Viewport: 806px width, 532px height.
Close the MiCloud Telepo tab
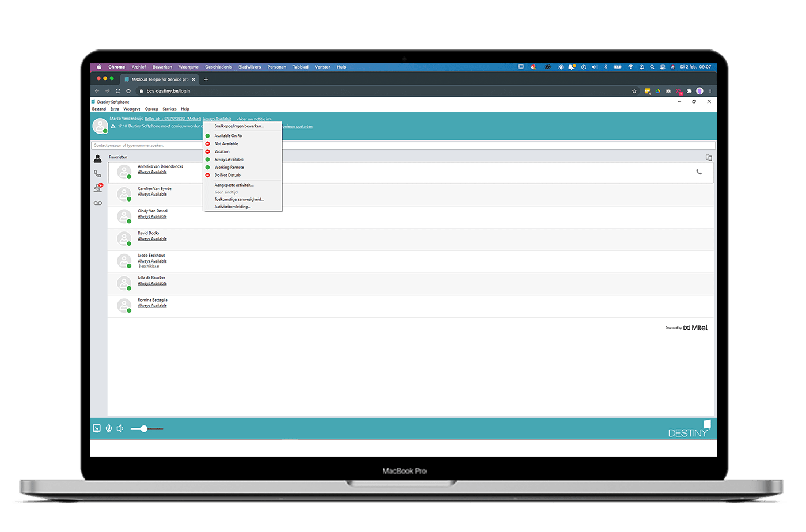pos(193,79)
